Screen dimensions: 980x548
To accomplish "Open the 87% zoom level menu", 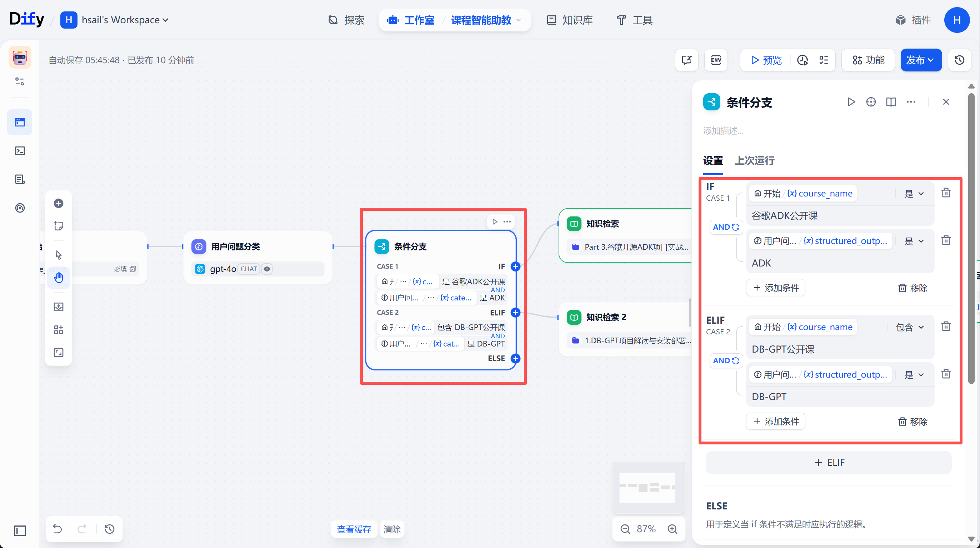I will coord(646,529).
